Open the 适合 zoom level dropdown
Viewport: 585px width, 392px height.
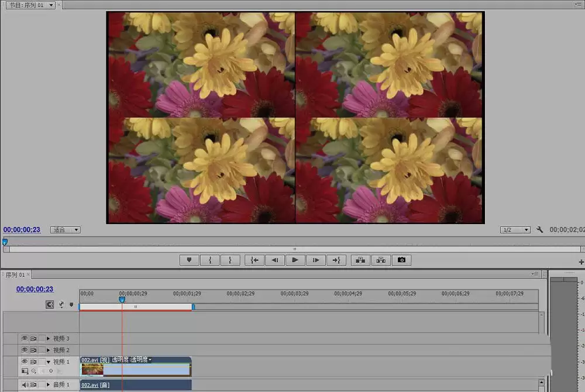click(66, 230)
